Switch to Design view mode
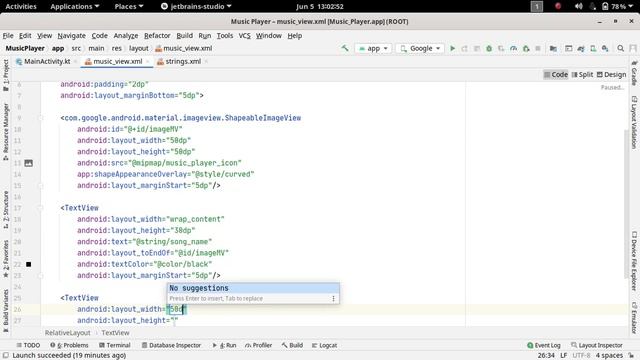Screen dimensions: 640x360 pyautogui.click(x=611, y=74)
